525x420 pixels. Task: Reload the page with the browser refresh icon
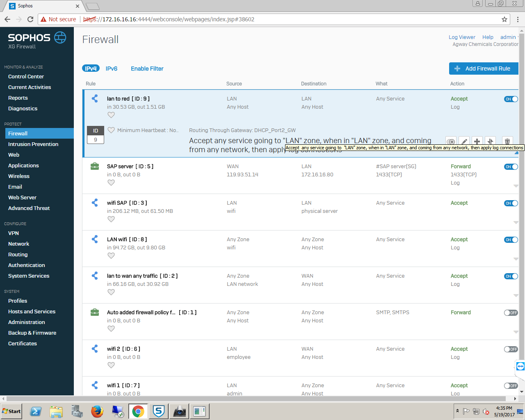click(30, 19)
